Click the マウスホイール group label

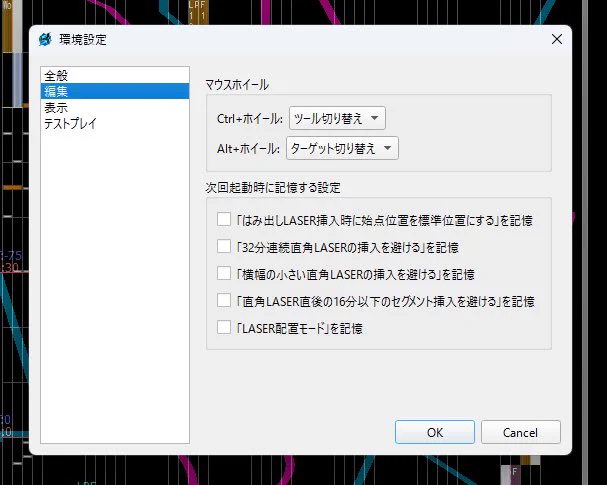coord(237,85)
